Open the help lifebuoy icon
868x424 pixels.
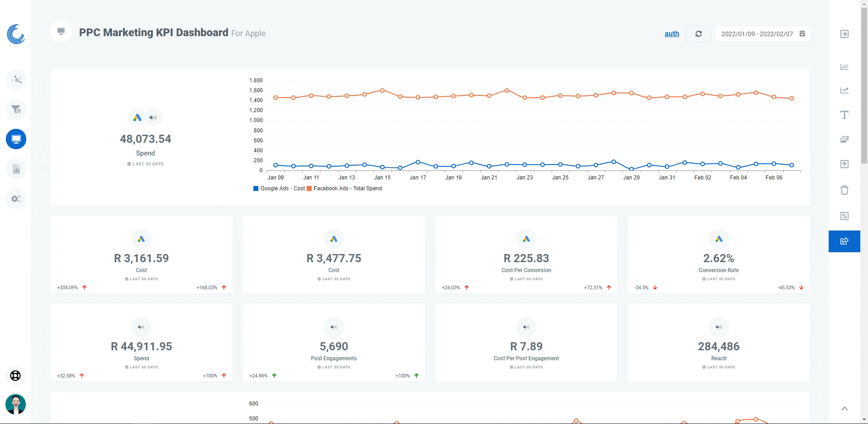pos(16,376)
